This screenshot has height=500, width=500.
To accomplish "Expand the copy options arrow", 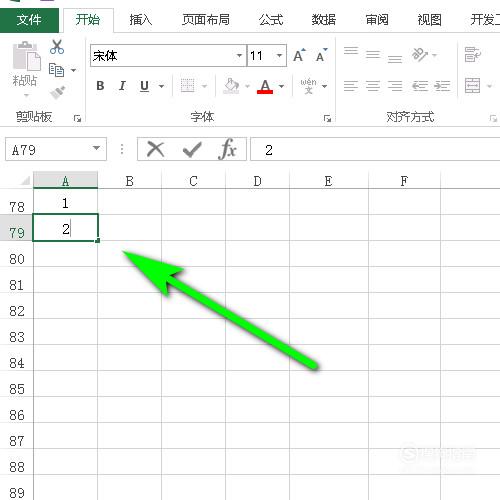I will point(73,70).
